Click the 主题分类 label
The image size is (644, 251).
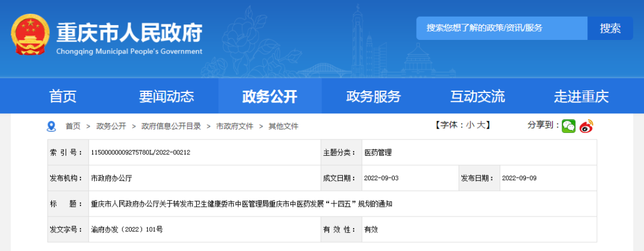(339, 153)
